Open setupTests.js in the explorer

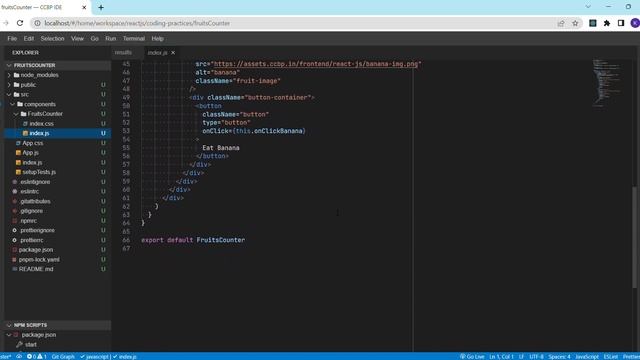click(57, 172)
